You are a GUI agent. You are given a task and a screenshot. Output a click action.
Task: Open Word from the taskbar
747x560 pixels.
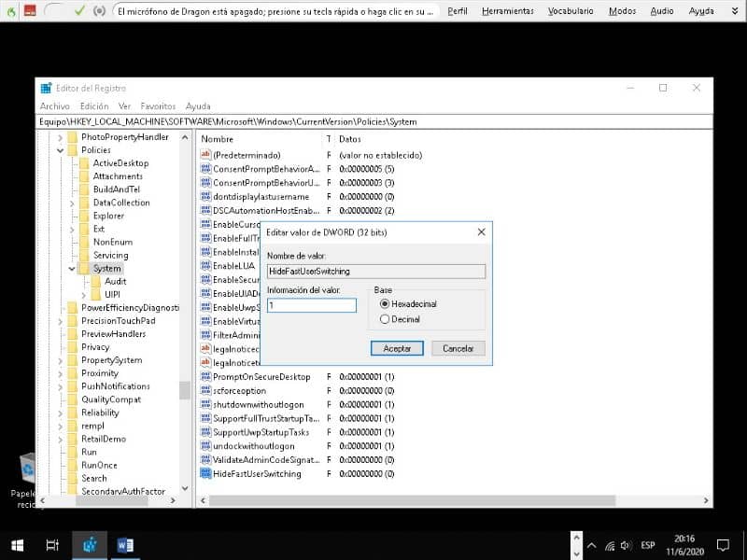[125, 545]
